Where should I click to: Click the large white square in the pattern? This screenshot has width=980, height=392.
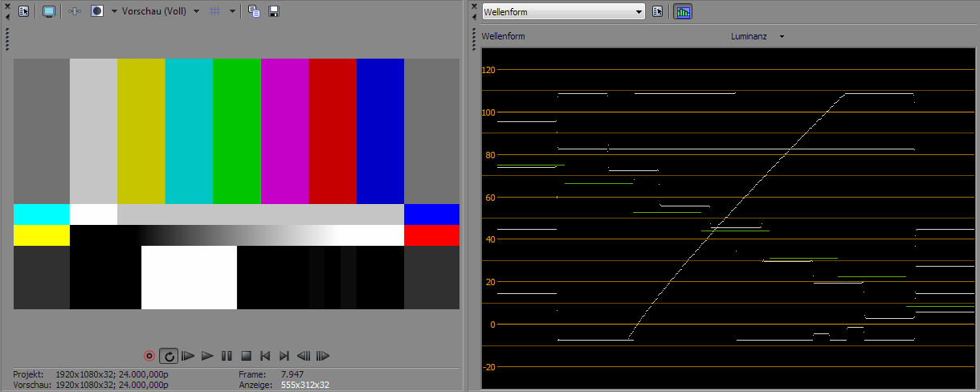(189, 277)
